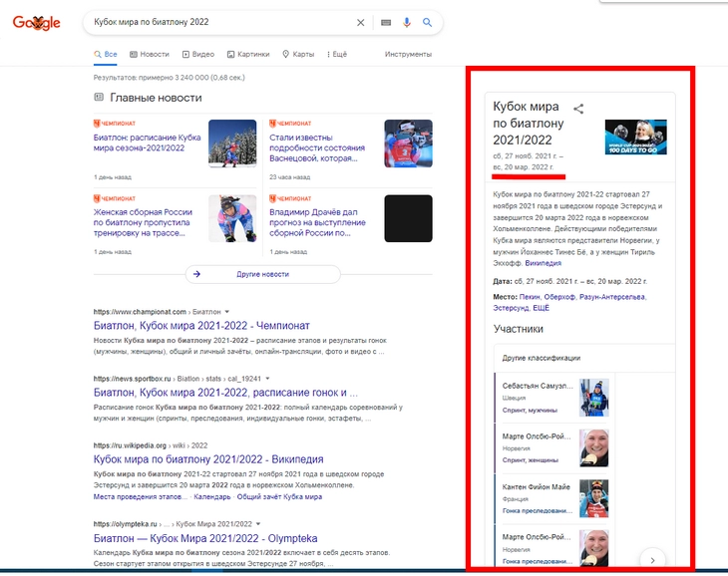Click the Участники heading
The image size is (728, 576).
click(x=519, y=329)
